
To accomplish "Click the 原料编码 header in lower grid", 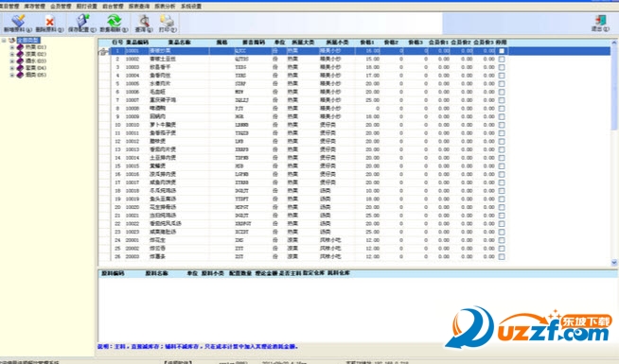I will 113,273.
